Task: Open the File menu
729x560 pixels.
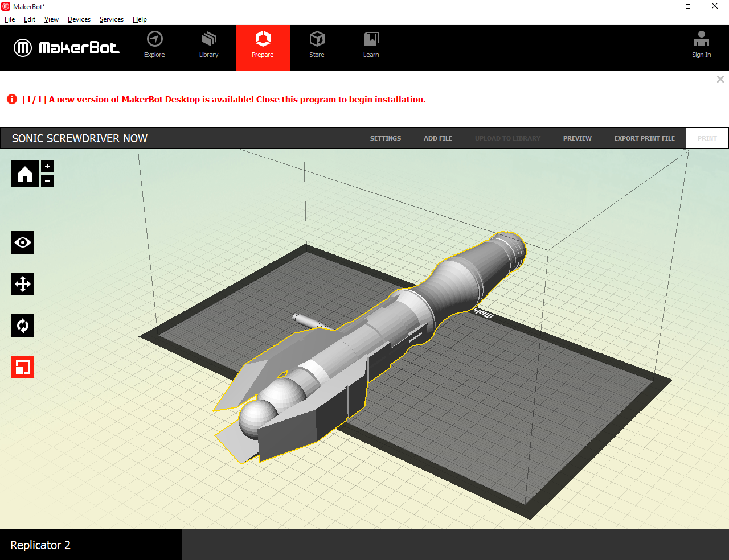Action: (x=10, y=19)
